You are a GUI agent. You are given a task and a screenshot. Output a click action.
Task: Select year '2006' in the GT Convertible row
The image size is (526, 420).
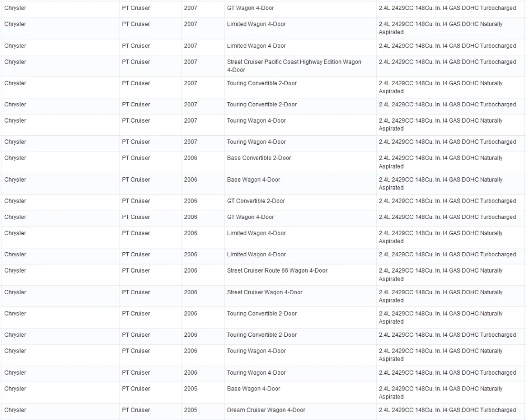[x=190, y=201]
